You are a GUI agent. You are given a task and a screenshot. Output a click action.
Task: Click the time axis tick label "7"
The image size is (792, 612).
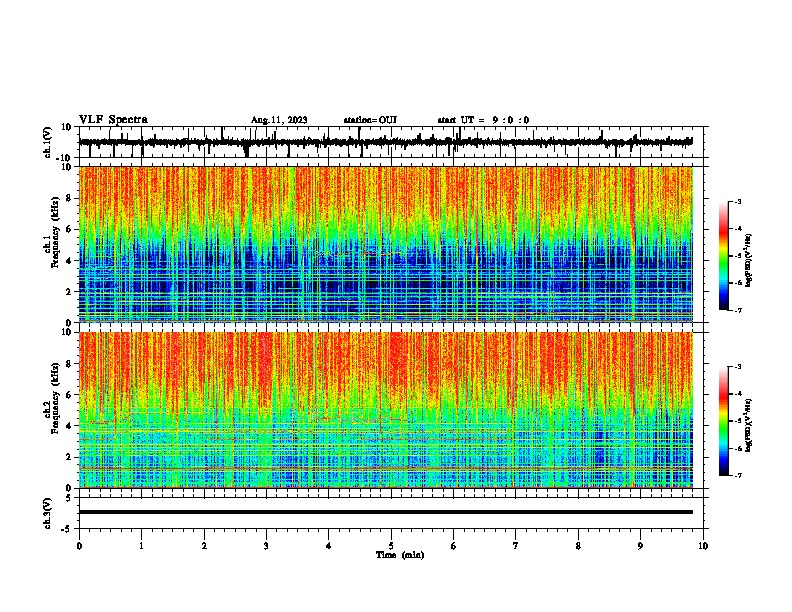coord(516,546)
